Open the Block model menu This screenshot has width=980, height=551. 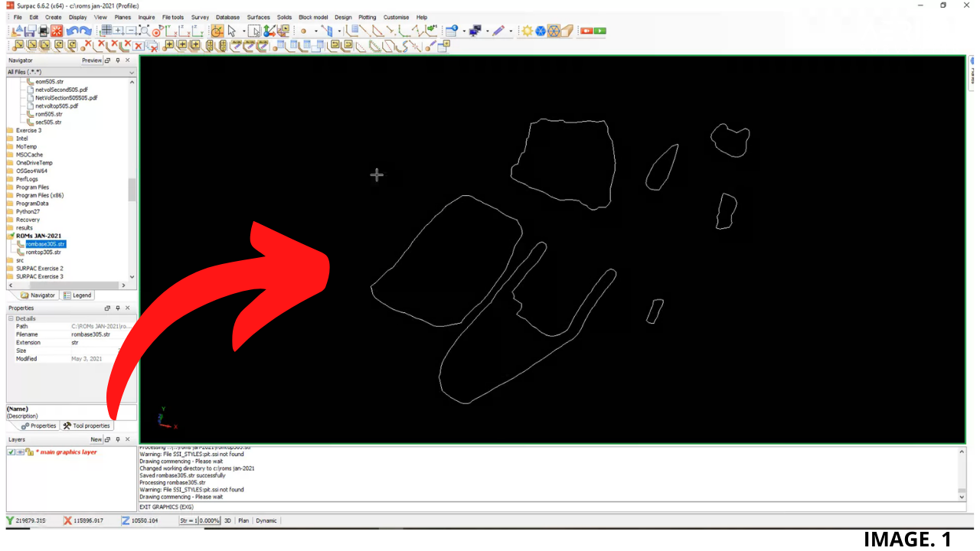(313, 17)
